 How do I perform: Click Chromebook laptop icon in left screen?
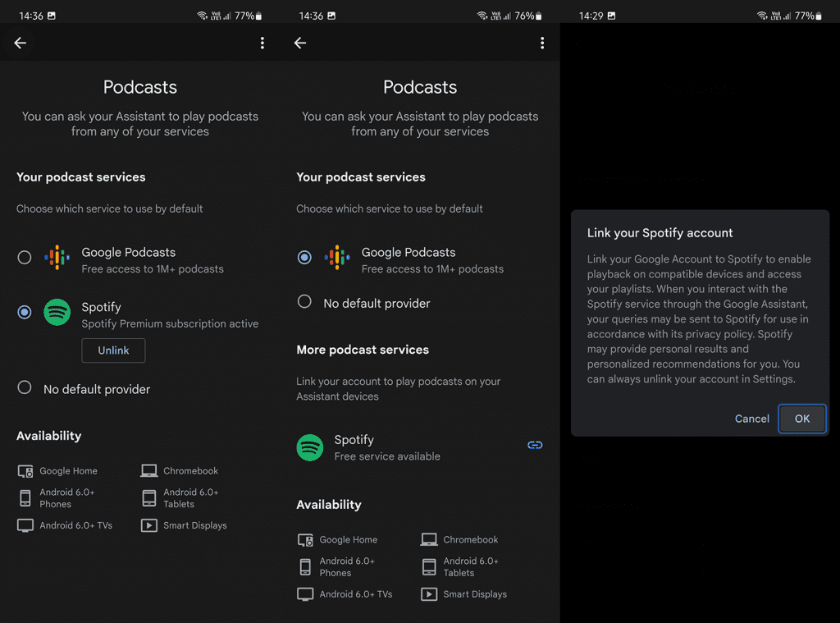(x=149, y=470)
